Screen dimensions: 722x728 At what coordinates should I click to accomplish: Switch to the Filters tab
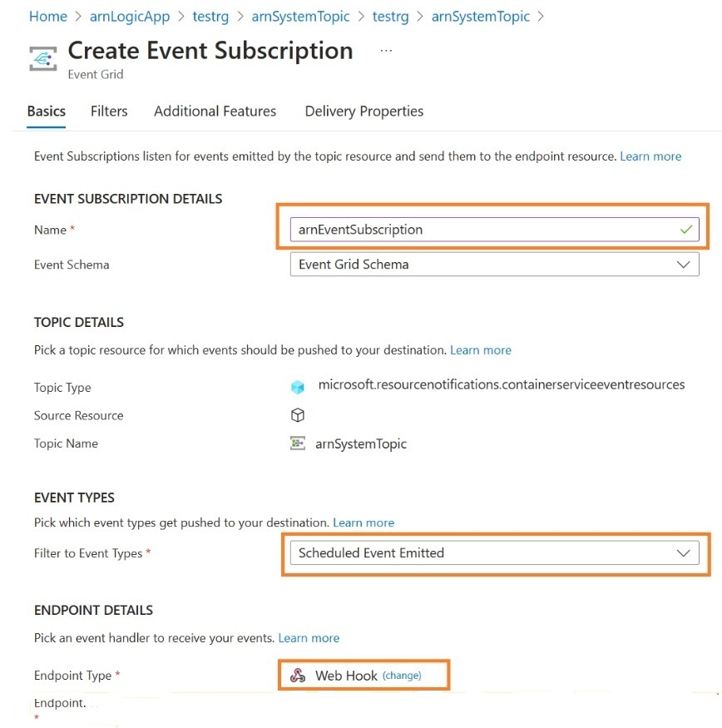109,111
